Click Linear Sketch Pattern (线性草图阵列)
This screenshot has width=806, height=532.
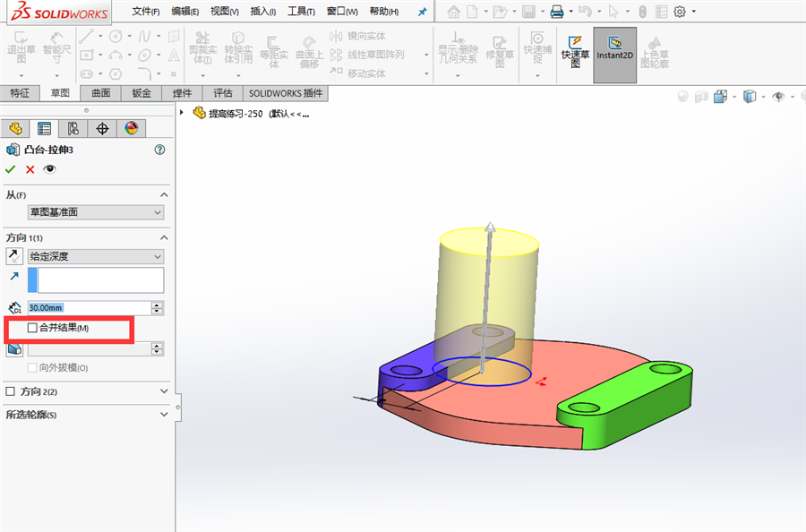tap(367, 55)
